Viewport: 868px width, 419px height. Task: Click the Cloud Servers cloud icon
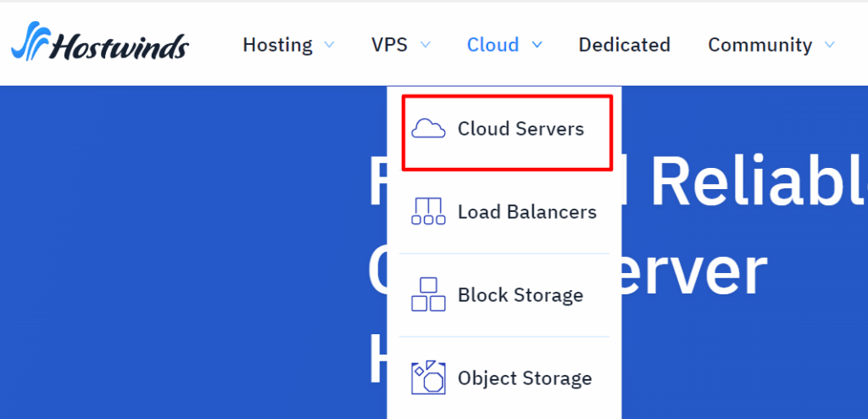[x=428, y=129]
